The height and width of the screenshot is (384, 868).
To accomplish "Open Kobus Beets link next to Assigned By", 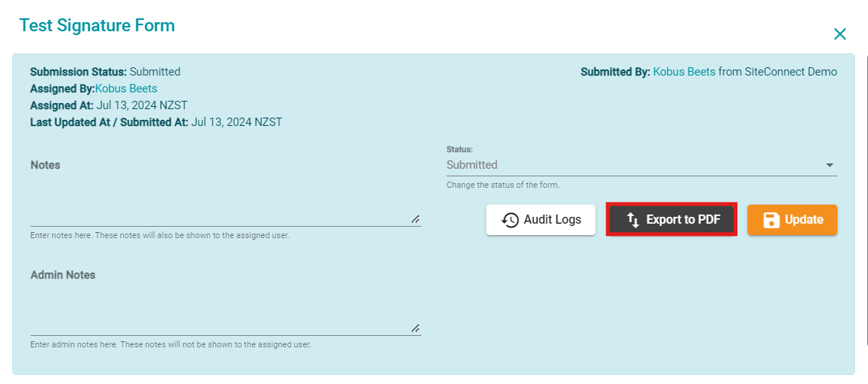I will click(126, 89).
